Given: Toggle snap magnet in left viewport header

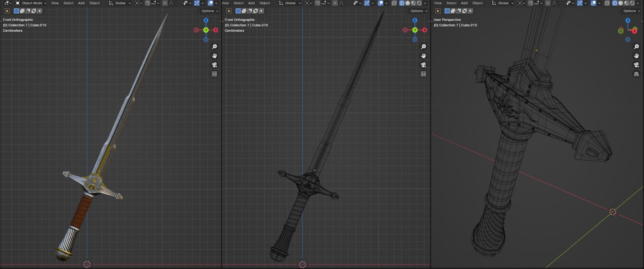Looking at the screenshot, I should point(147,3).
